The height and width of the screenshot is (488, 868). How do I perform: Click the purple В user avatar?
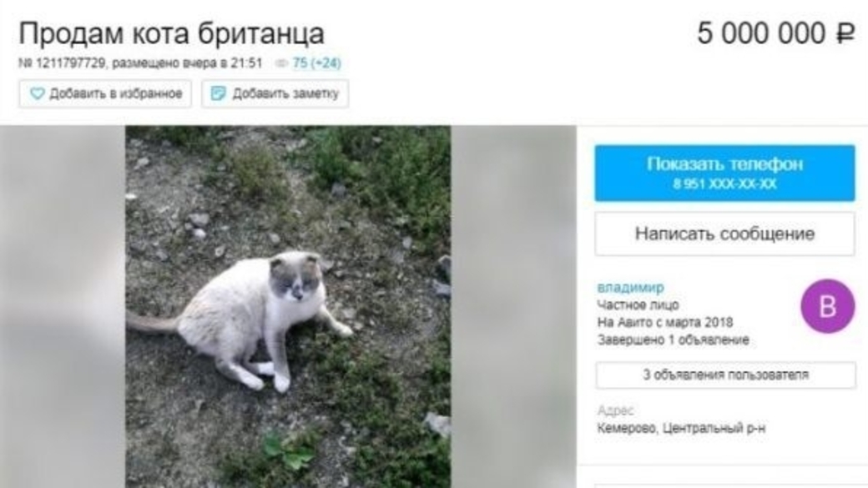[828, 306]
